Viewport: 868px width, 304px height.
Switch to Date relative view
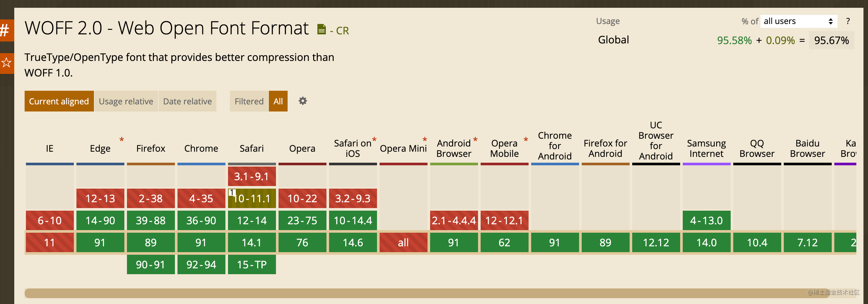tap(187, 101)
